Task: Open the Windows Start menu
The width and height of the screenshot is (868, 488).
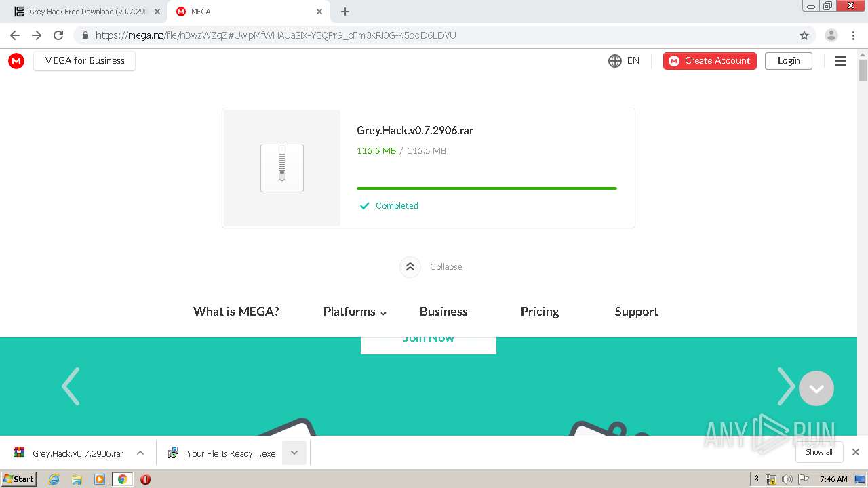Action: tap(18, 479)
